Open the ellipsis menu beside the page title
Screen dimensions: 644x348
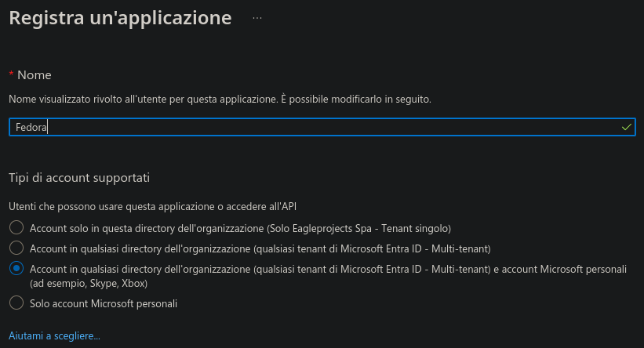tap(257, 16)
